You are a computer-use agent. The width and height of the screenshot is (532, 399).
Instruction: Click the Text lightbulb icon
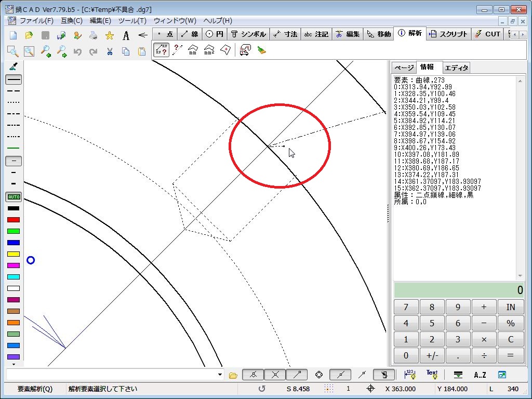coord(432,374)
